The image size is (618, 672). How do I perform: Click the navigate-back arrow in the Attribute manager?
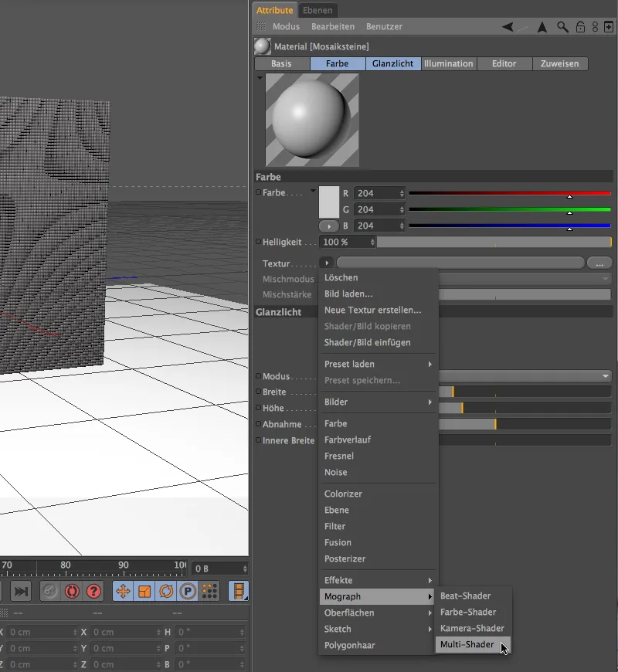(508, 27)
